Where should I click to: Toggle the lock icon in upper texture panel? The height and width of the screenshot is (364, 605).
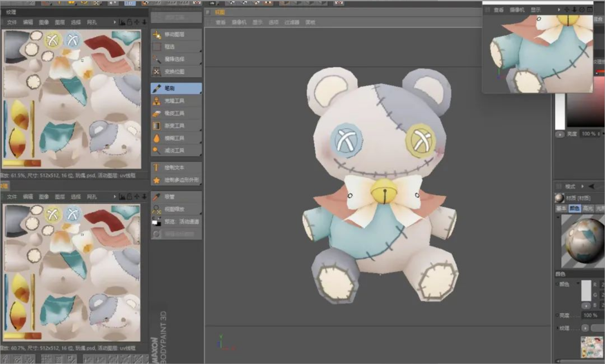click(129, 22)
